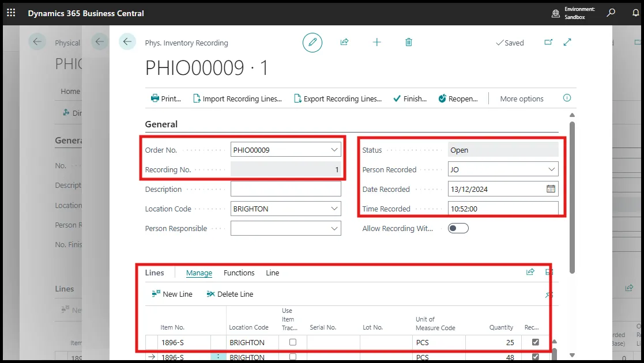Click Item No. column header

pos(172,327)
